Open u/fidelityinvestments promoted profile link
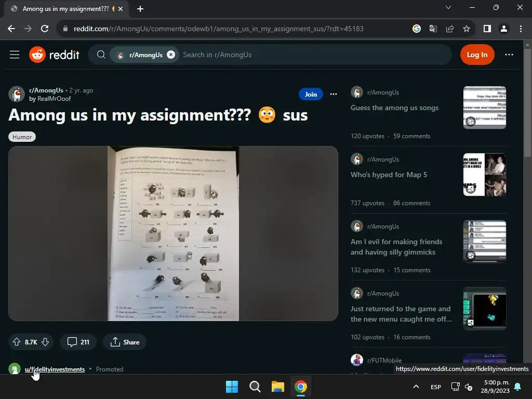532x399 pixels. [55, 369]
